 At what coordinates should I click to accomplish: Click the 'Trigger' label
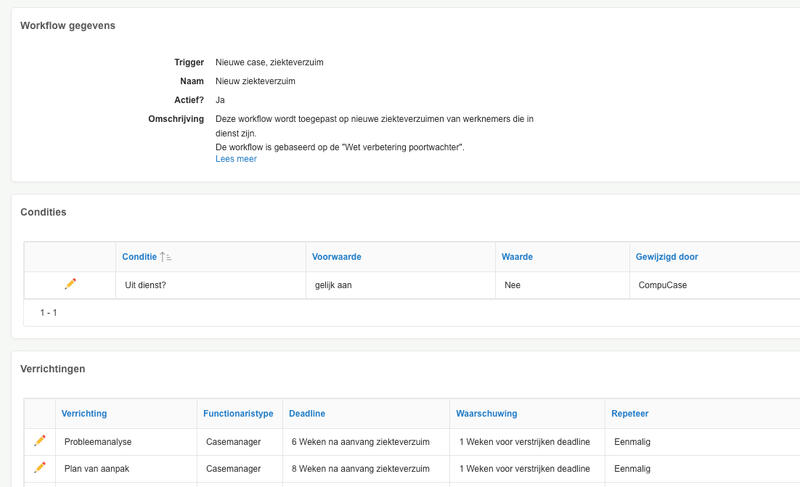pos(189,62)
